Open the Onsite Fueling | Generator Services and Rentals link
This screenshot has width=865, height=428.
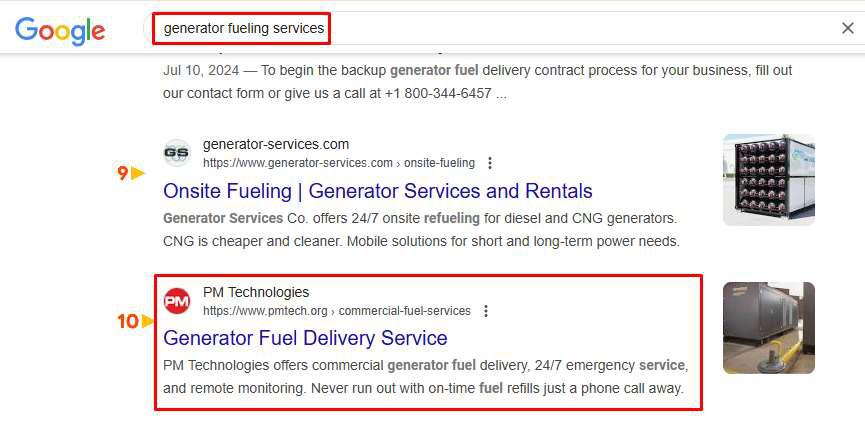(x=377, y=191)
